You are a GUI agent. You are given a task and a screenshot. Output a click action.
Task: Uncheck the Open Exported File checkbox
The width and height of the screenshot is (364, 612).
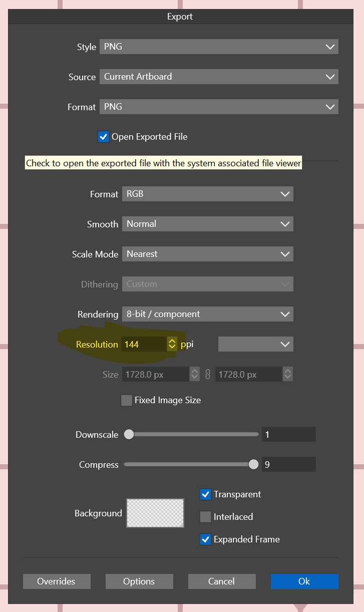tap(103, 137)
